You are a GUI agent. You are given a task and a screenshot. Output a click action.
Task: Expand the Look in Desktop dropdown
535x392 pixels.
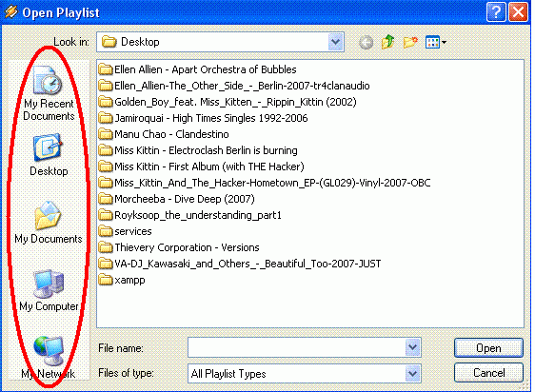(335, 42)
